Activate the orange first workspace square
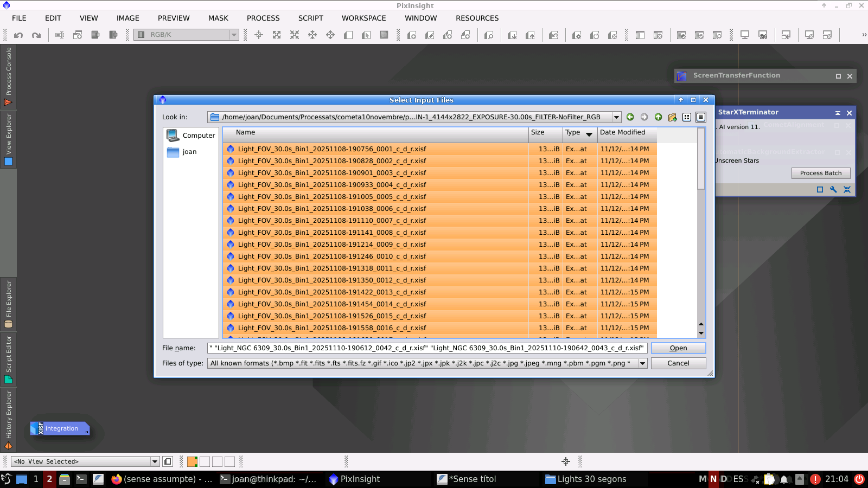Viewport: 868px width, 488px height. pyautogui.click(x=192, y=461)
